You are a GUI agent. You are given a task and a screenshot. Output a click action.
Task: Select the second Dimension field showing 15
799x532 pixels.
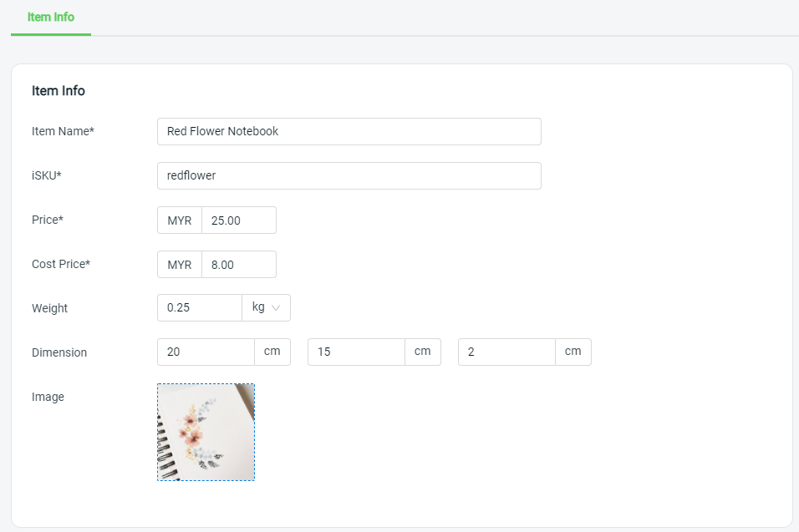(x=356, y=352)
